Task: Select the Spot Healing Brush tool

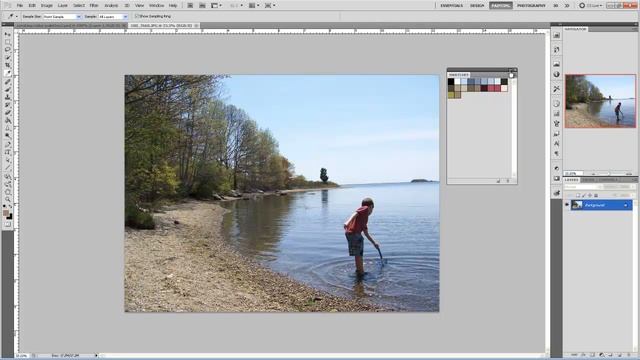Action: point(8,83)
